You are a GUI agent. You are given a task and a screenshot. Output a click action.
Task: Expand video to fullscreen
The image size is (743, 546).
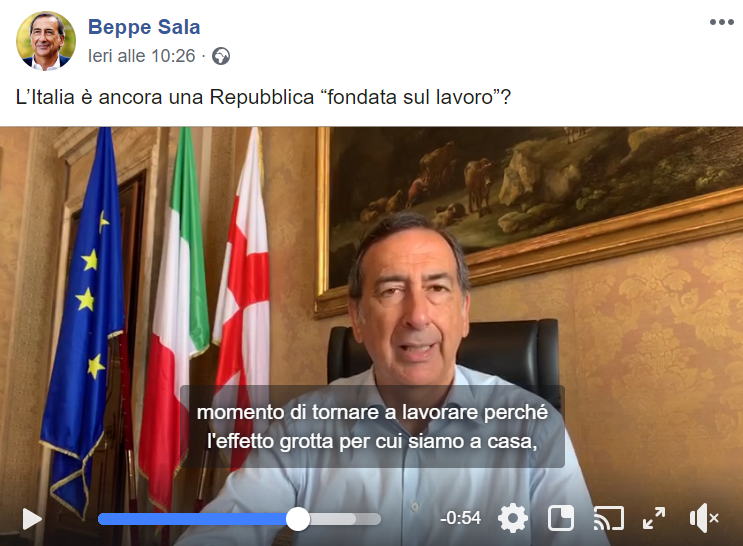click(x=654, y=518)
